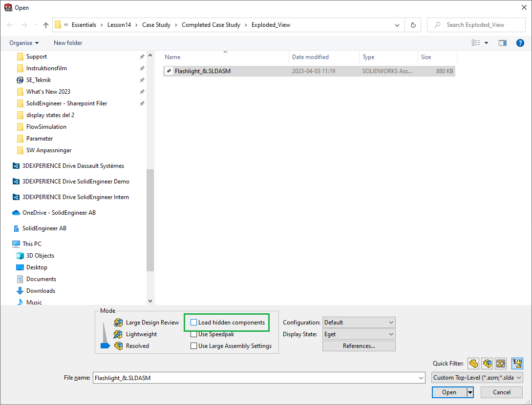Image resolution: width=532 pixels, height=405 pixels.
Task: Click the Filter Parts quick filter icon
Action: (473, 364)
